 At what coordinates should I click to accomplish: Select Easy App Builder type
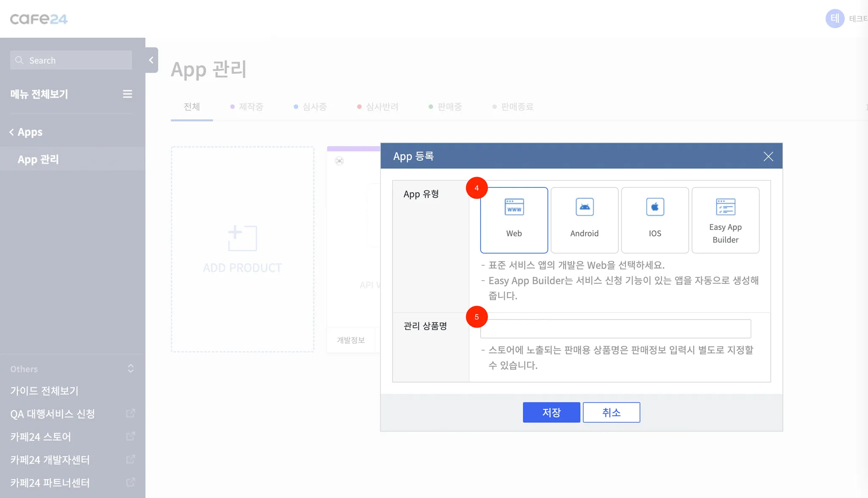(x=725, y=220)
